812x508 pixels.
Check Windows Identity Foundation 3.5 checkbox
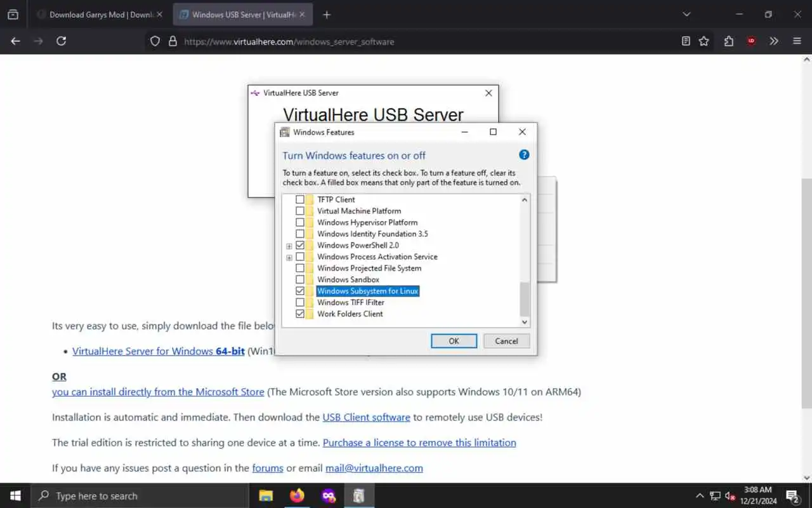tap(300, 234)
